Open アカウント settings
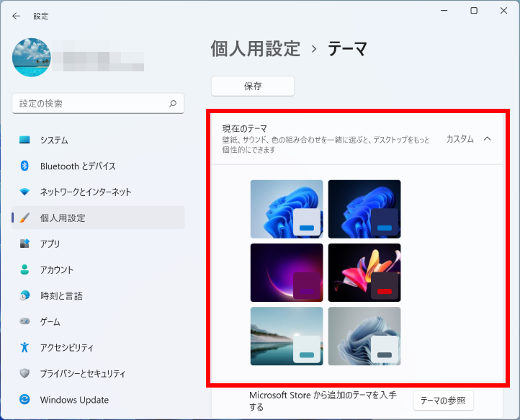 coord(98,269)
